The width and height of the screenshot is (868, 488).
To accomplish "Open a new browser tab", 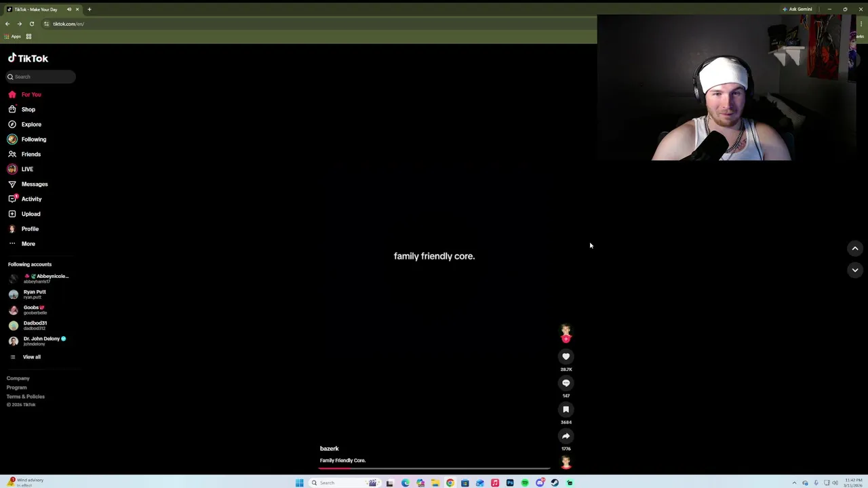I will [x=90, y=9].
